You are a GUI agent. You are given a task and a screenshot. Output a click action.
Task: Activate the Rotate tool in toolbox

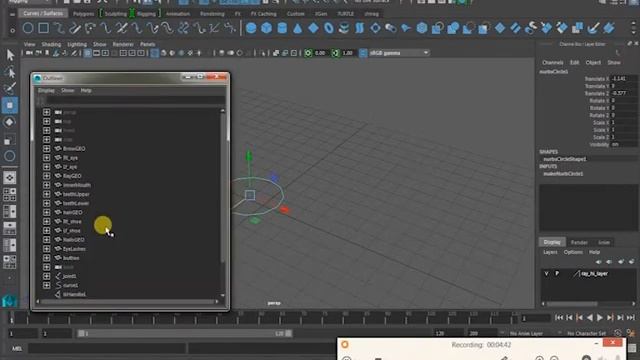tap(10, 122)
